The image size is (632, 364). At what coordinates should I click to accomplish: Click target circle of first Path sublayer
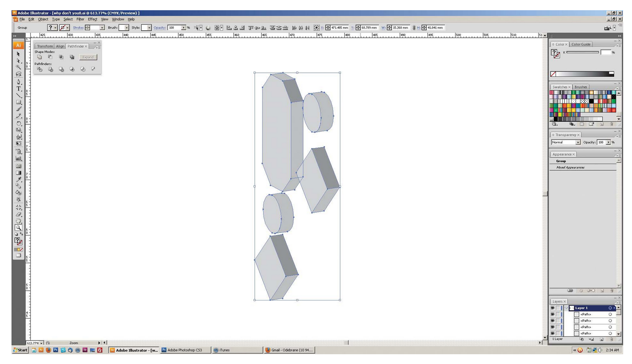[610, 314]
